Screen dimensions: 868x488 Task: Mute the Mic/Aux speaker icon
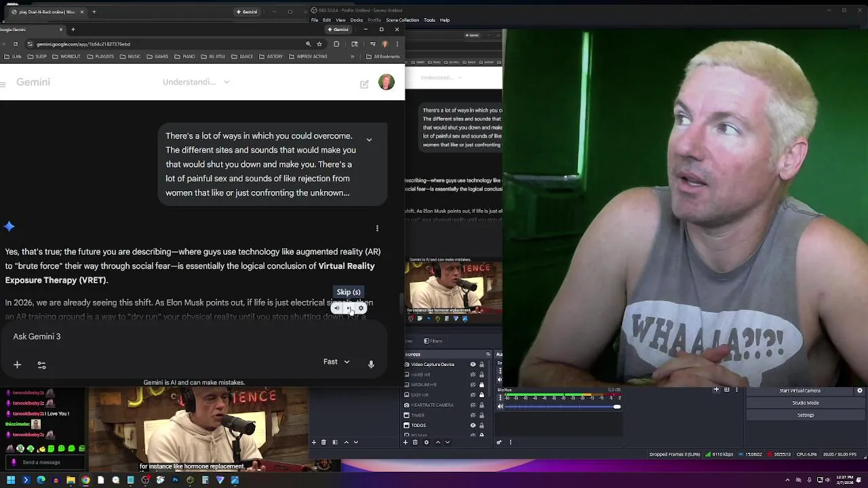pos(500,407)
